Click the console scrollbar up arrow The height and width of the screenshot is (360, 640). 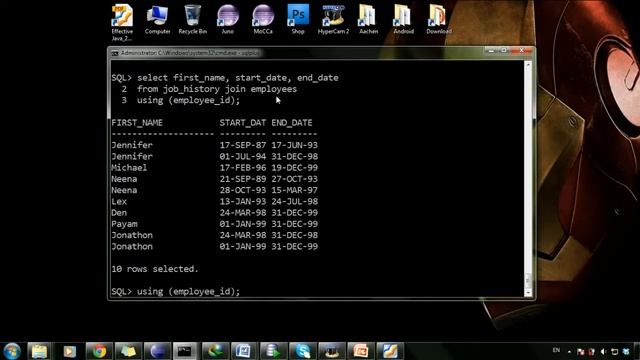tap(528, 65)
